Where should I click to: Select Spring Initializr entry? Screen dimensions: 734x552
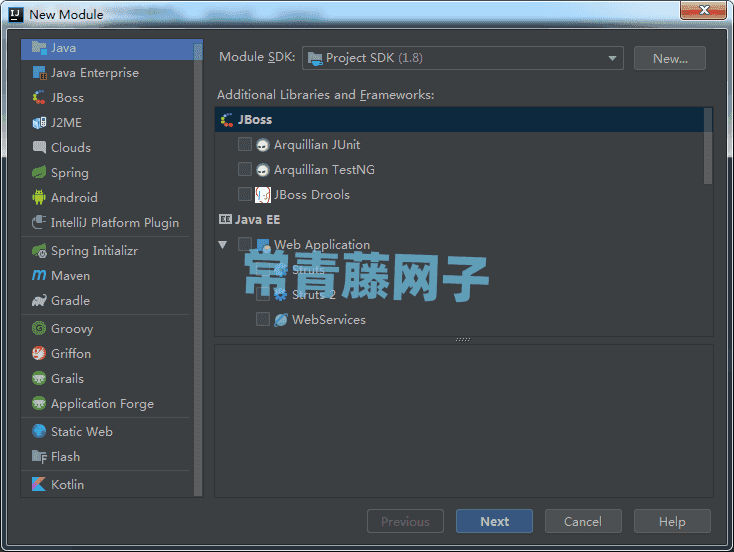click(x=107, y=250)
